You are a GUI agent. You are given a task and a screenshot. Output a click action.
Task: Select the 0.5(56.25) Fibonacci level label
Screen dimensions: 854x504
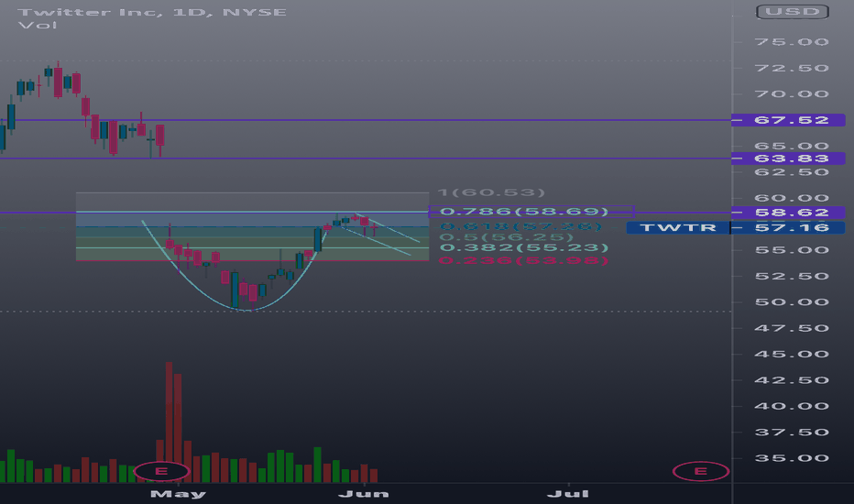pyautogui.click(x=507, y=237)
